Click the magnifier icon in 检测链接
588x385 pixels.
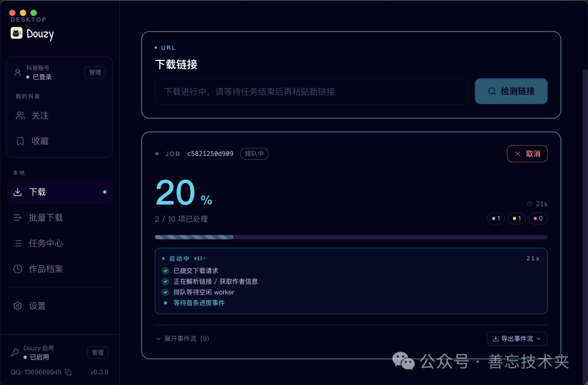pos(492,91)
